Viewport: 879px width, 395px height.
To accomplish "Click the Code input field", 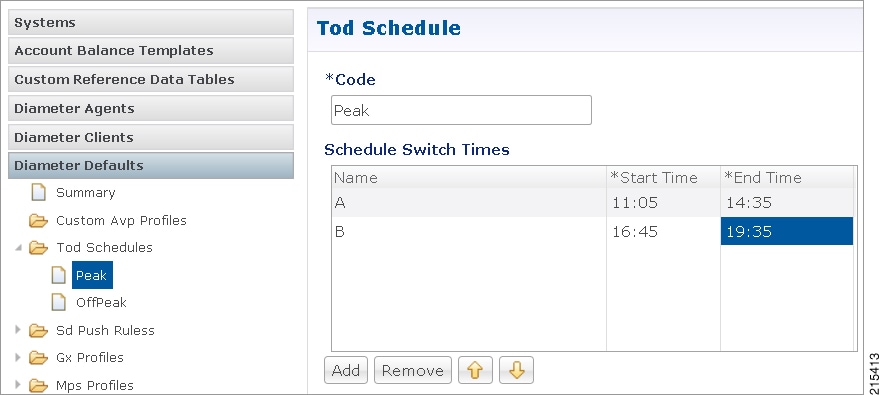I will [461, 110].
